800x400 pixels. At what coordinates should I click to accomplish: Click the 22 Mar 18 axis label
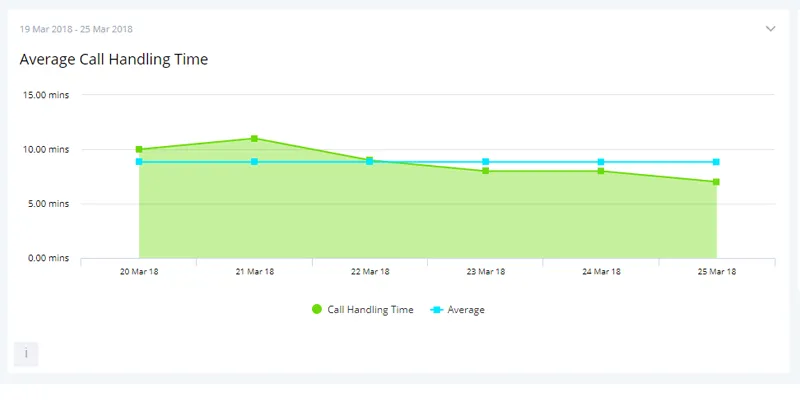click(370, 271)
